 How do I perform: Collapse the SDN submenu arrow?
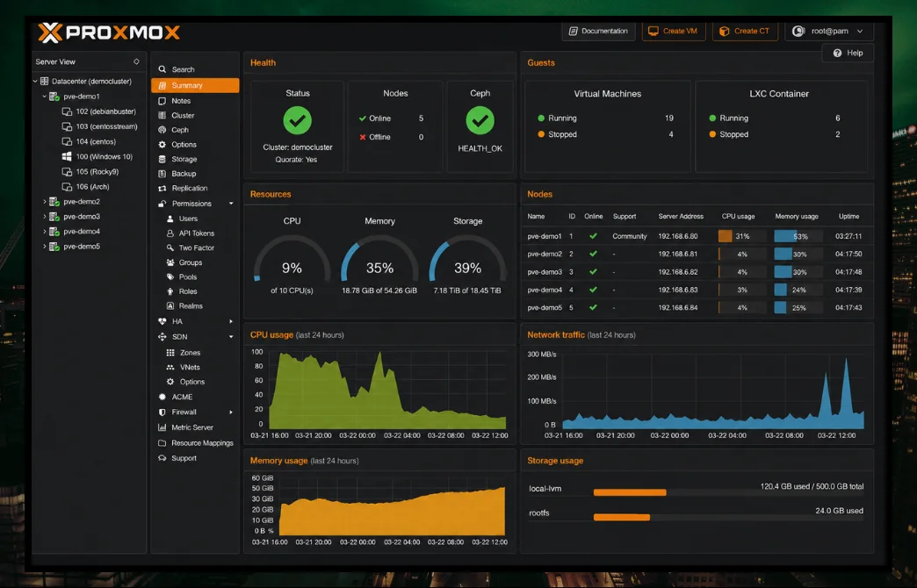click(x=231, y=337)
